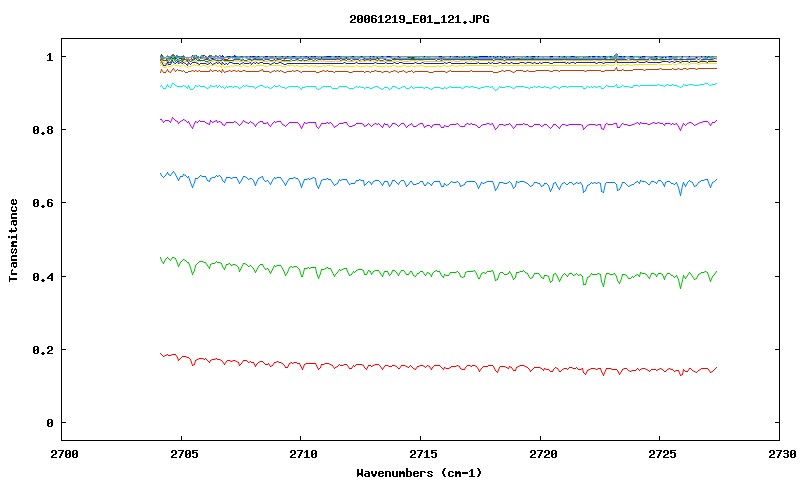Pick the purple spectrum curve near 0.8
The image size is (800, 480).
pos(439,124)
